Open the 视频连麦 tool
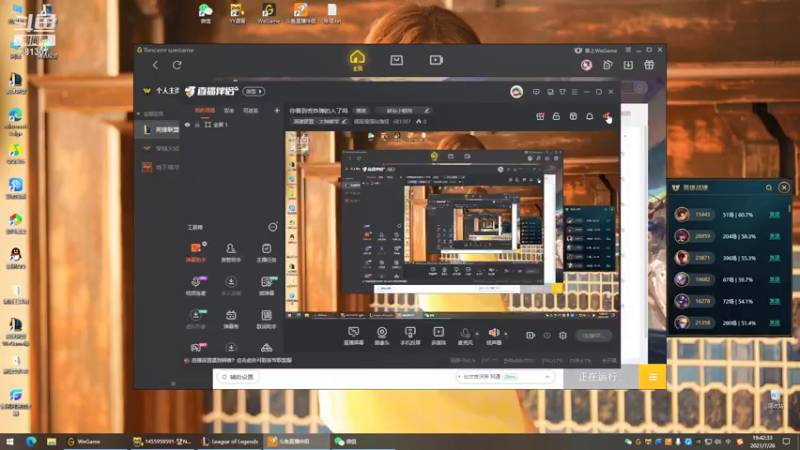The image size is (800, 450). click(195, 286)
